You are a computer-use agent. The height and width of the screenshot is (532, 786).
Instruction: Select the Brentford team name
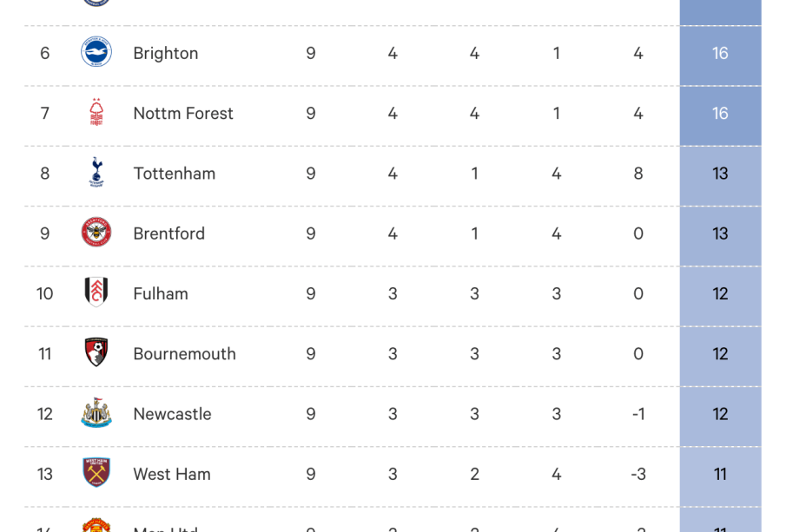(x=168, y=233)
